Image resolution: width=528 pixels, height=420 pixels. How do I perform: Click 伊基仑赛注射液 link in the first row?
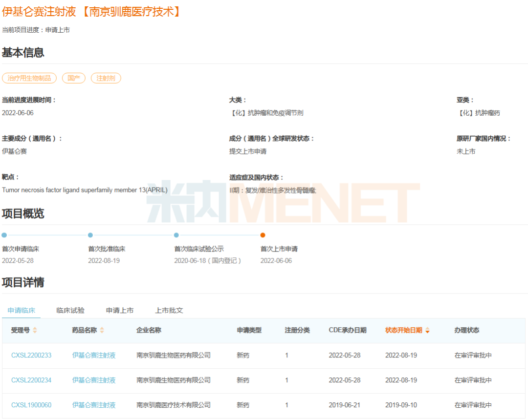pyautogui.click(x=93, y=355)
